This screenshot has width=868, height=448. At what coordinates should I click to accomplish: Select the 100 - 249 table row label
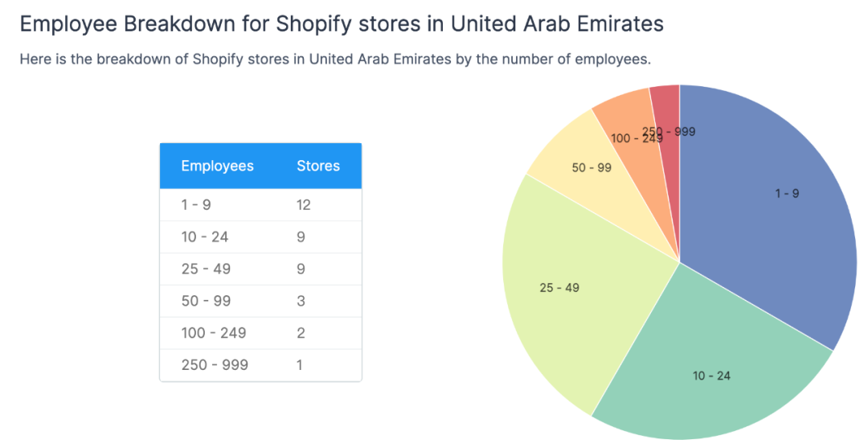(x=214, y=333)
